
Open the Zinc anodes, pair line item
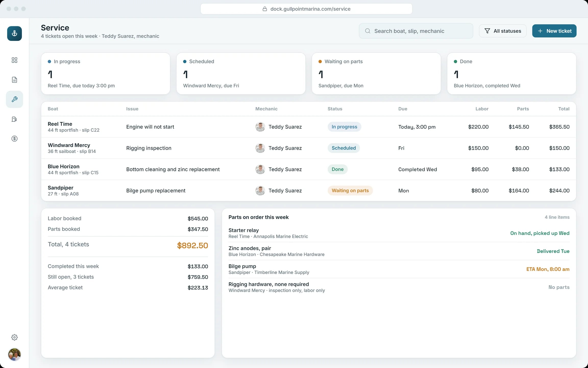pyautogui.click(x=399, y=251)
